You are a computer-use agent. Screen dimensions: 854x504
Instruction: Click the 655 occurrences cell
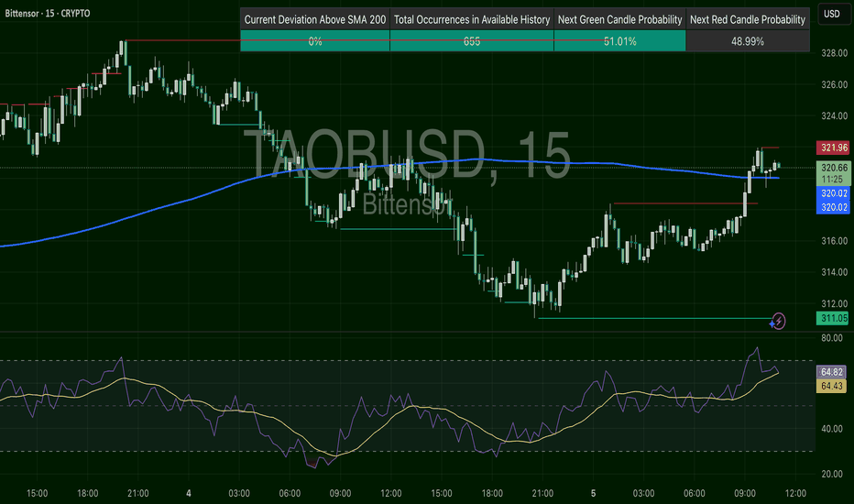[472, 41]
